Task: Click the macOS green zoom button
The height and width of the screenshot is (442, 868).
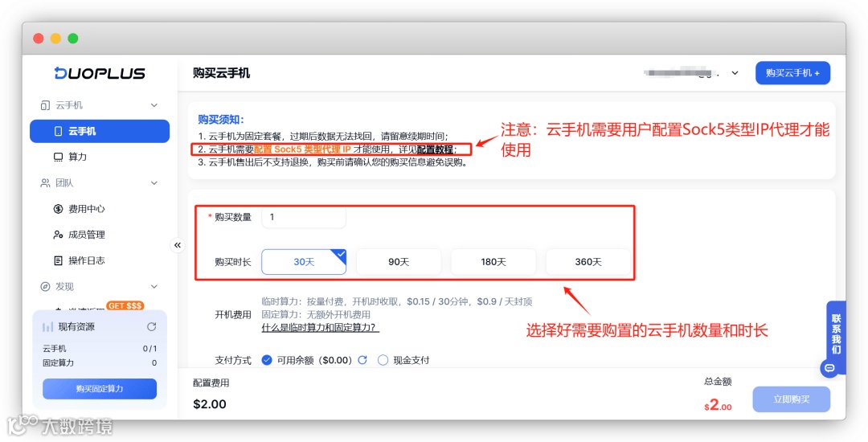Action: click(73, 38)
